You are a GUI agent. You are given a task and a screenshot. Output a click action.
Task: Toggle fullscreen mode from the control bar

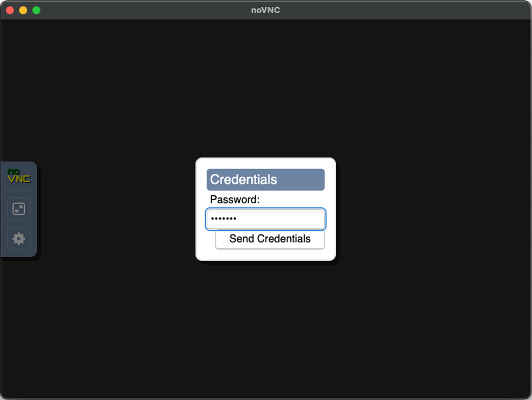coord(19,209)
